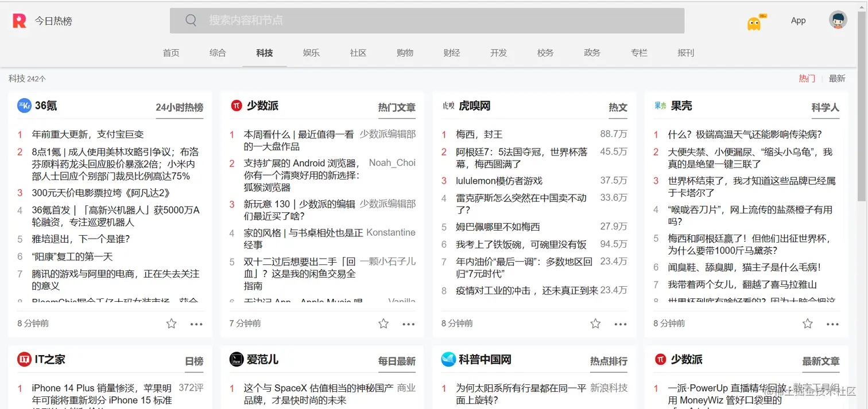868x409 pixels.
Task: Go to the 社区 tab
Action: pos(358,53)
